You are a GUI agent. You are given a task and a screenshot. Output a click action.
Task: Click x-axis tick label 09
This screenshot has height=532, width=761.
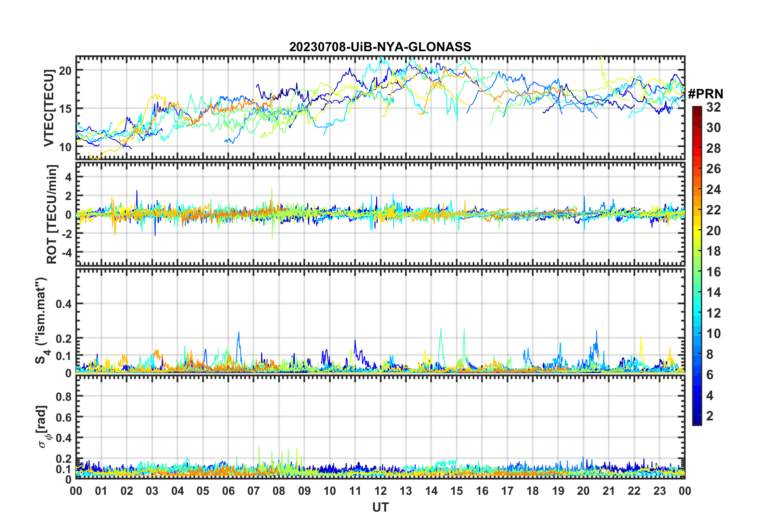[x=304, y=491]
